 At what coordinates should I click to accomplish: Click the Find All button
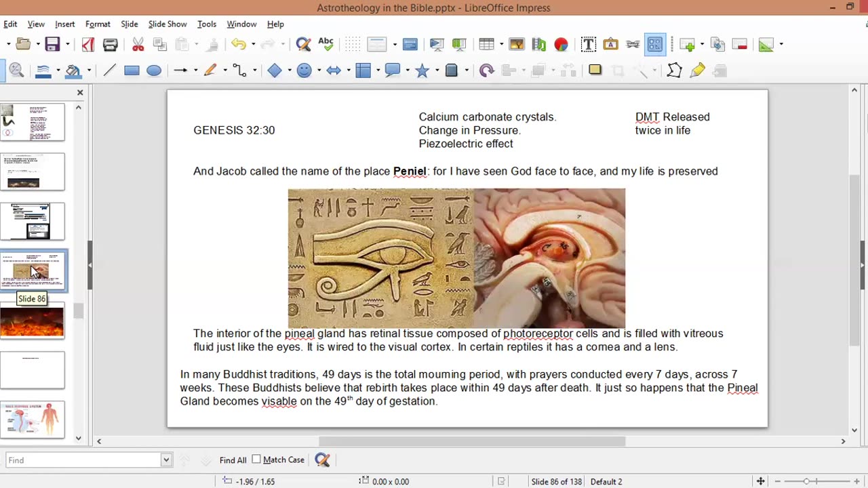(233, 460)
